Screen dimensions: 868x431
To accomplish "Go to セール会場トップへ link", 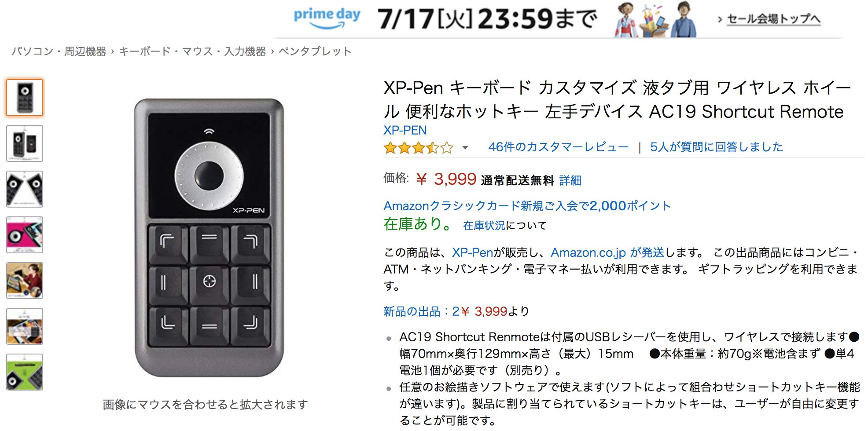I will click(x=773, y=19).
